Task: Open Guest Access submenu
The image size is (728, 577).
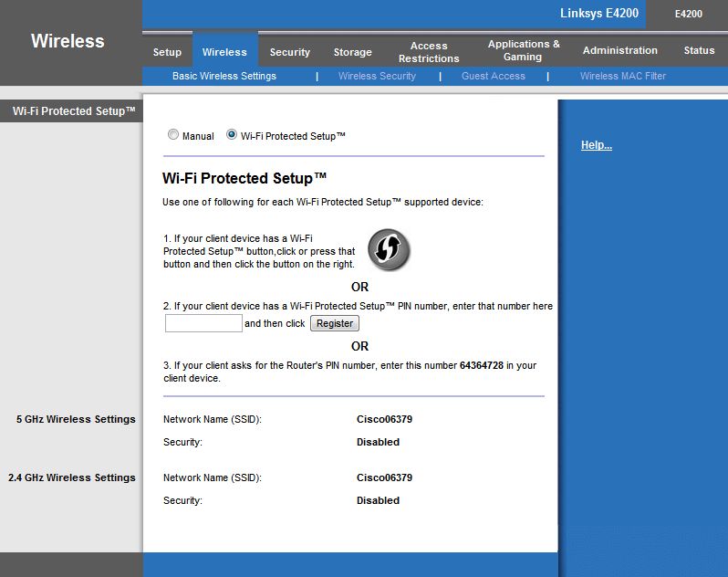Action: [493, 76]
